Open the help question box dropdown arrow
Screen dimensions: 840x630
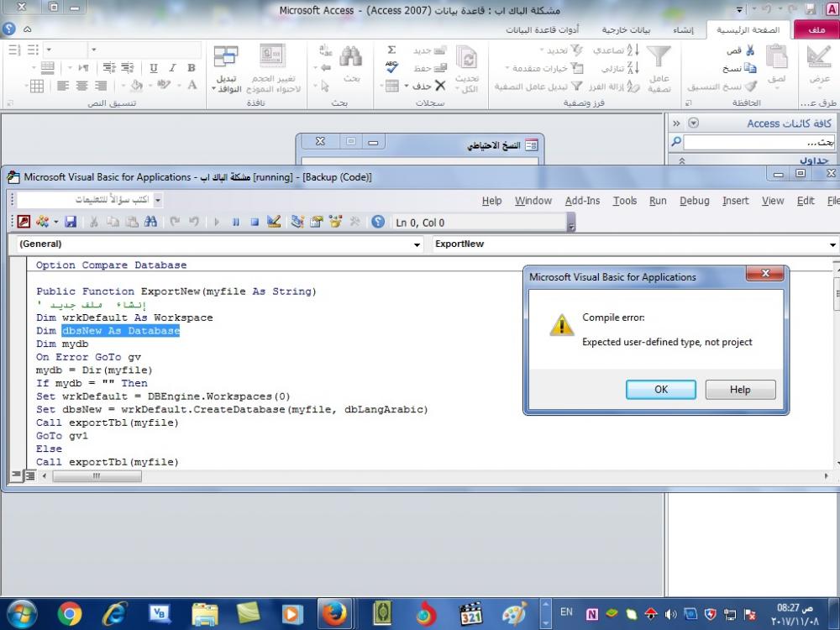point(158,201)
